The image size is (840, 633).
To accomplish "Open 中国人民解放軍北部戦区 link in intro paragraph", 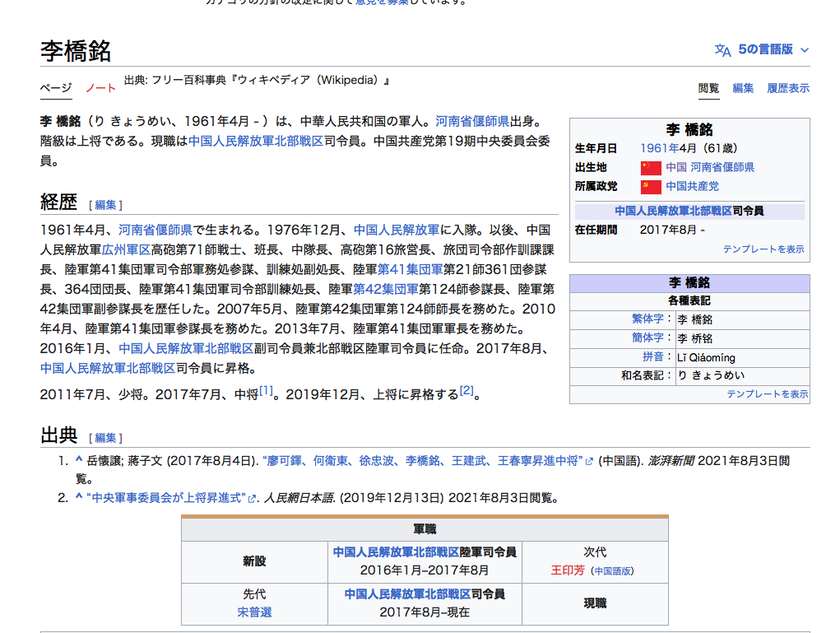I will pos(256,142).
